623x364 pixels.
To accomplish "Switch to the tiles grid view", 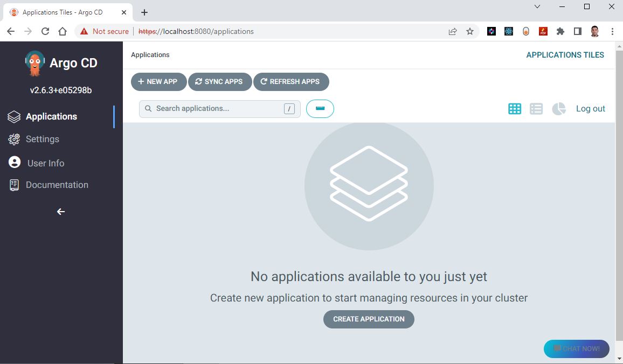I will tap(515, 109).
